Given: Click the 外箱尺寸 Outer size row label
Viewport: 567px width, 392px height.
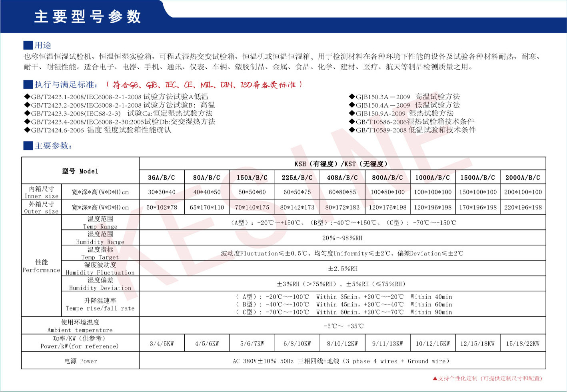Looking at the screenshot, I should pos(41,207).
